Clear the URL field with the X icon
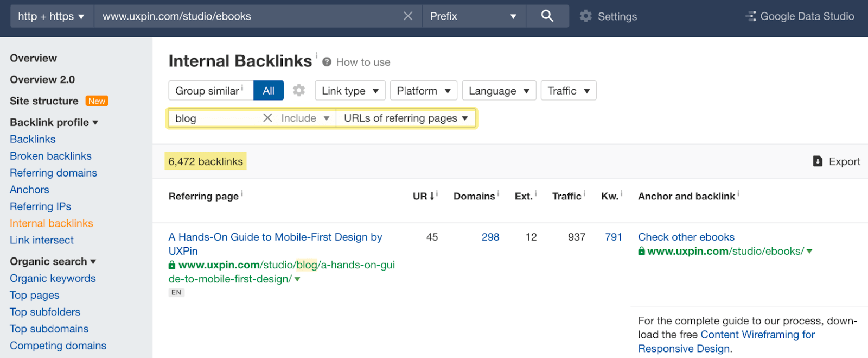This screenshot has width=868, height=358. (408, 16)
